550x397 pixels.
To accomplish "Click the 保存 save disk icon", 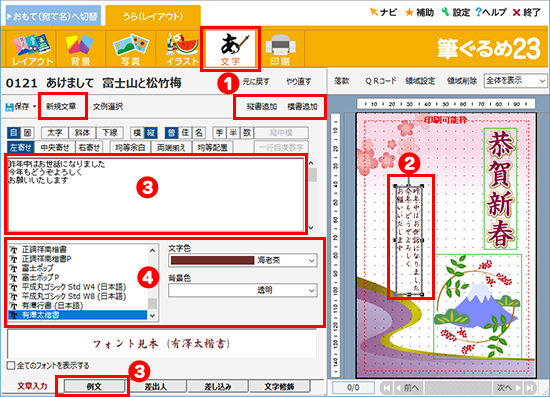I will tap(9, 107).
